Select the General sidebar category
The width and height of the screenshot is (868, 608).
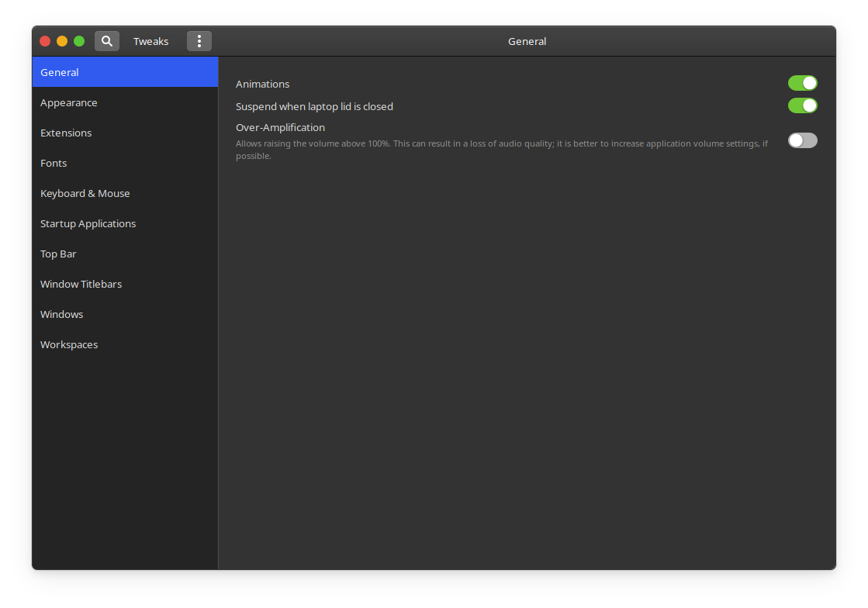[x=125, y=72]
